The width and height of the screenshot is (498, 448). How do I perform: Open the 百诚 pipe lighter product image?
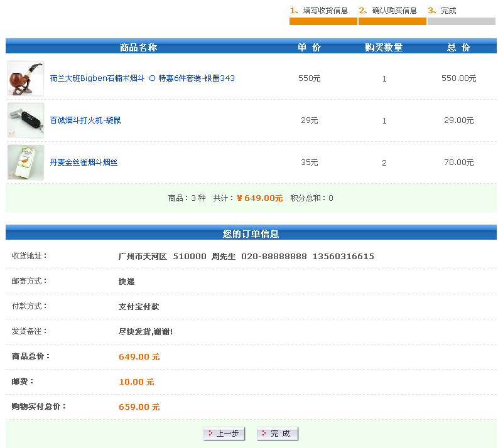coord(26,120)
